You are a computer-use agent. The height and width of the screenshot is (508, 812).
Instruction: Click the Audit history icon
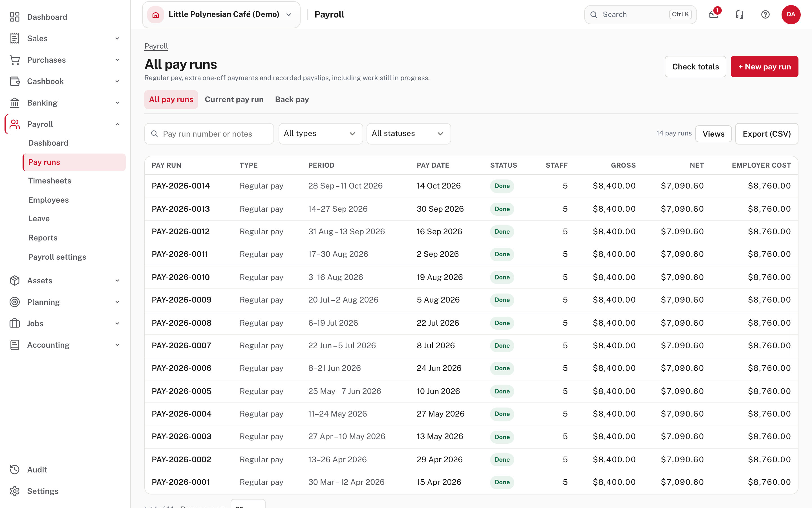tap(14, 470)
